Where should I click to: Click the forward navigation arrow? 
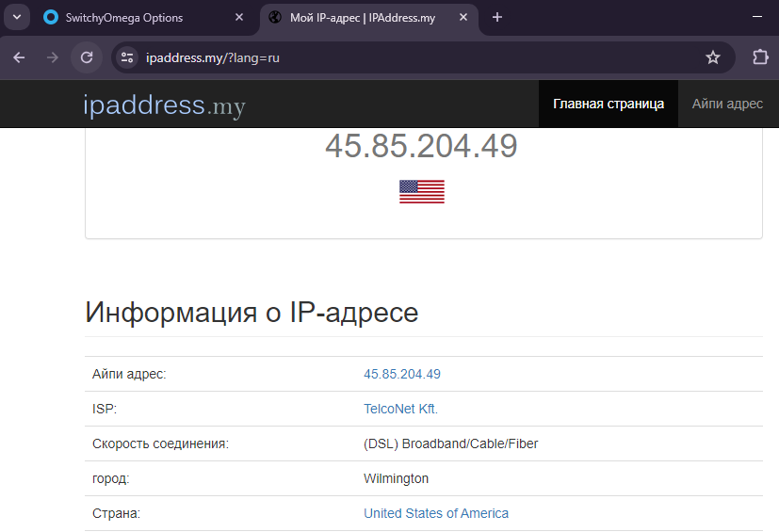(x=52, y=57)
